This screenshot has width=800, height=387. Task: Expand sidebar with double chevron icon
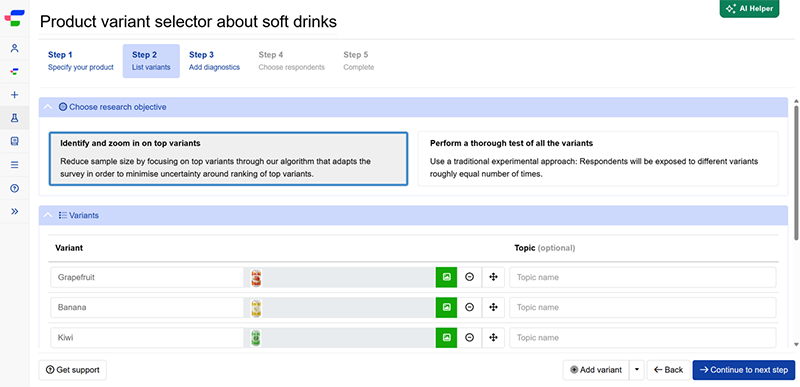(14, 211)
